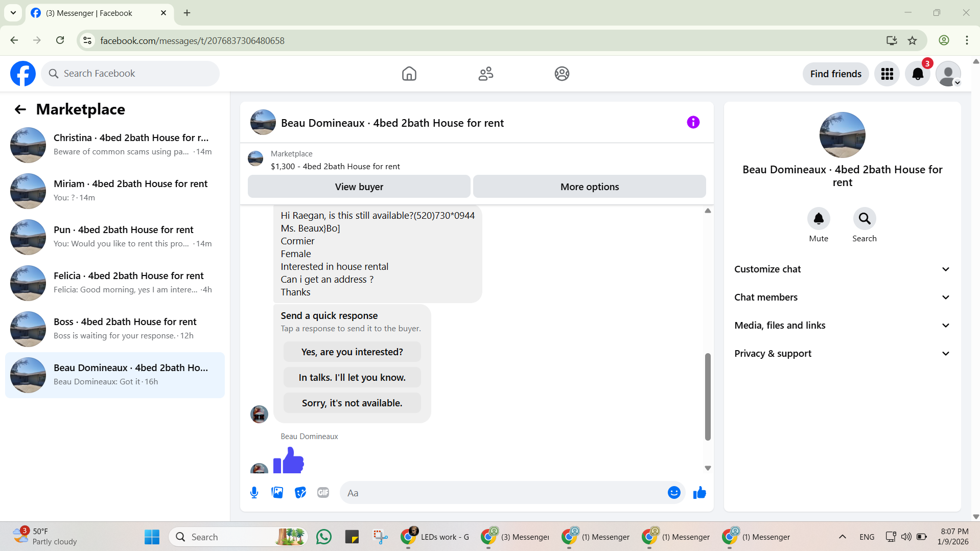Viewport: 980px width, 551px height.
Task: Switch to LEDs work Chrome taskbar window
Action: (x=435, y=537)
